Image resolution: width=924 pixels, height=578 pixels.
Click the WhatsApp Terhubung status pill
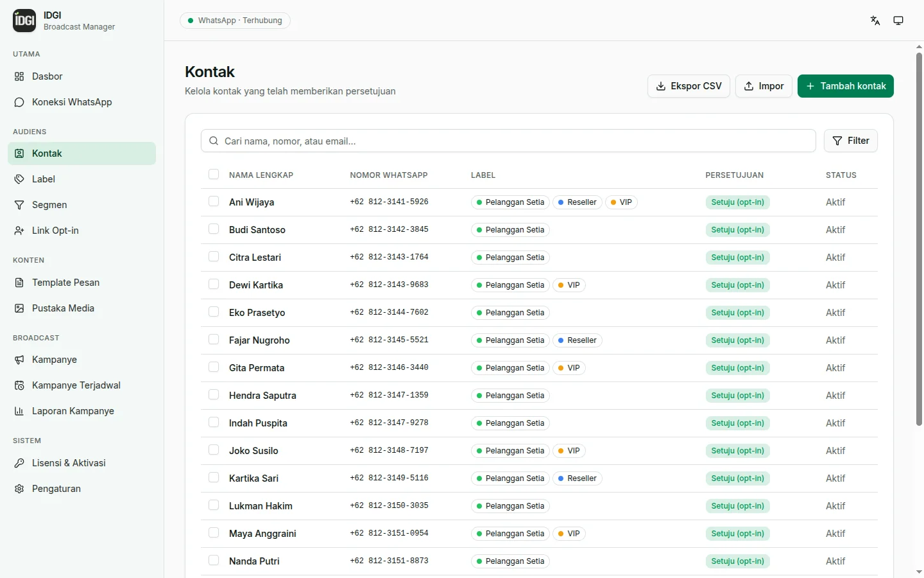[x=235, y=21]
